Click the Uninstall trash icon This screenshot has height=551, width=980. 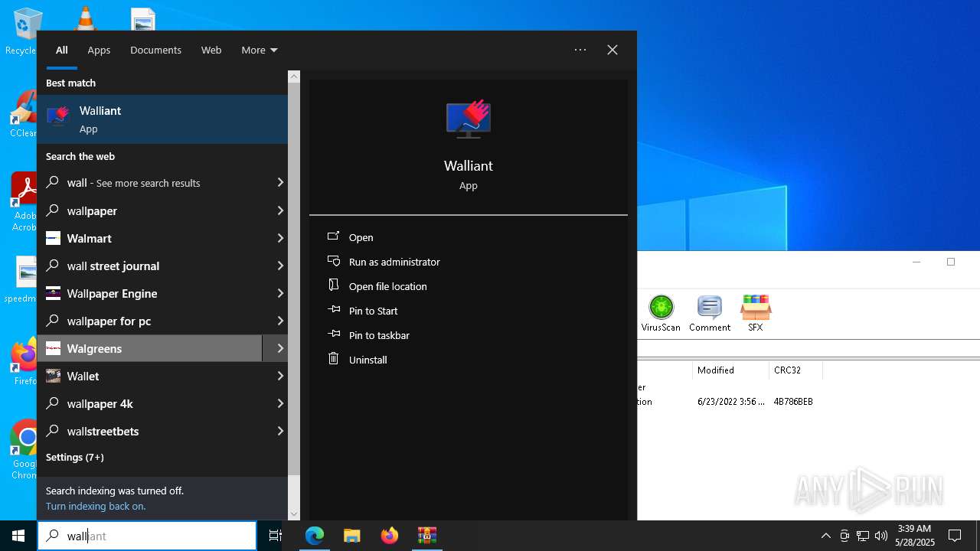tap(333, 359)
